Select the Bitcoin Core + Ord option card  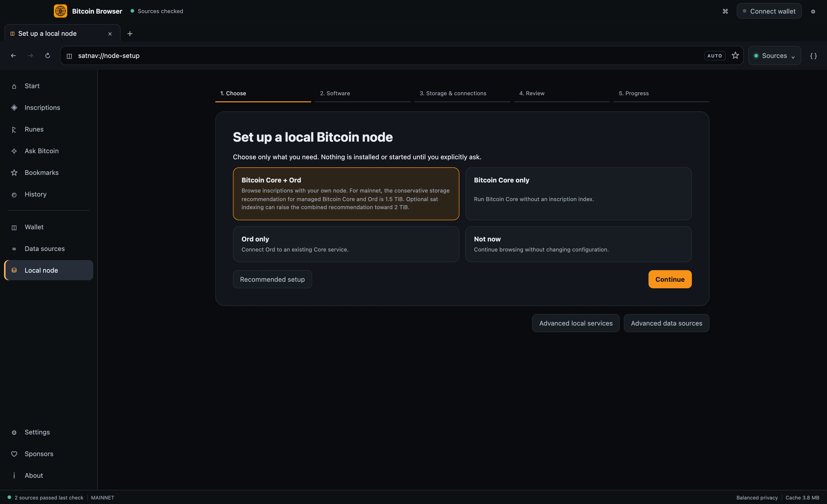pos(346,194)
